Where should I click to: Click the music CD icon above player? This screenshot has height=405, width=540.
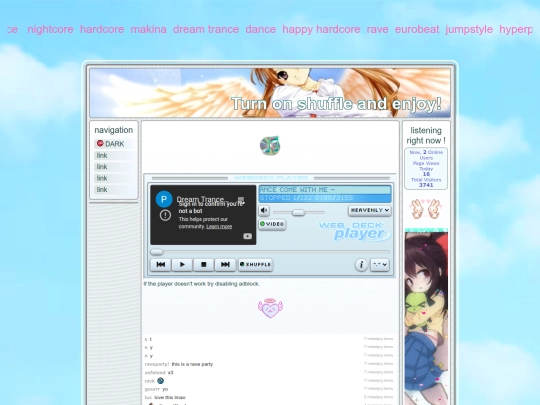tap(270, 146)
